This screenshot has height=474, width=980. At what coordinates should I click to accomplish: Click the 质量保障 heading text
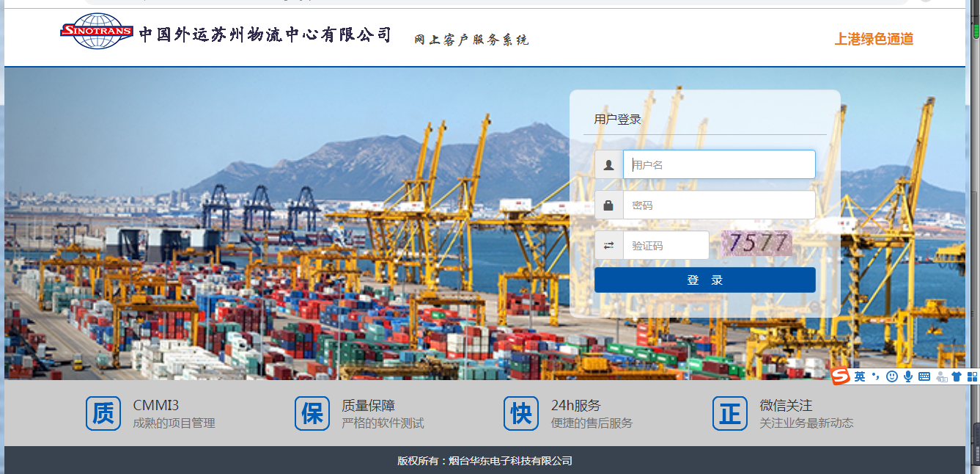pos(368,406)
